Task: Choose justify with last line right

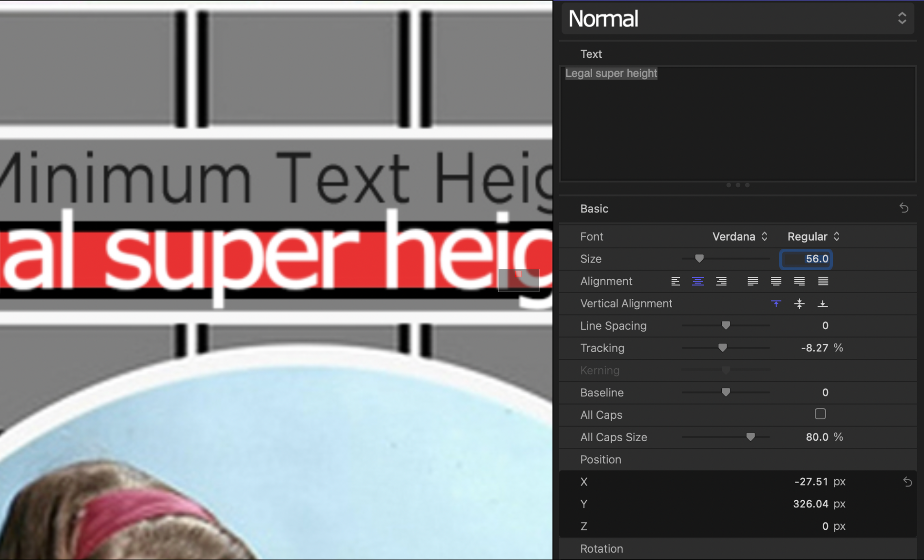Action: [x=799, y=281]
